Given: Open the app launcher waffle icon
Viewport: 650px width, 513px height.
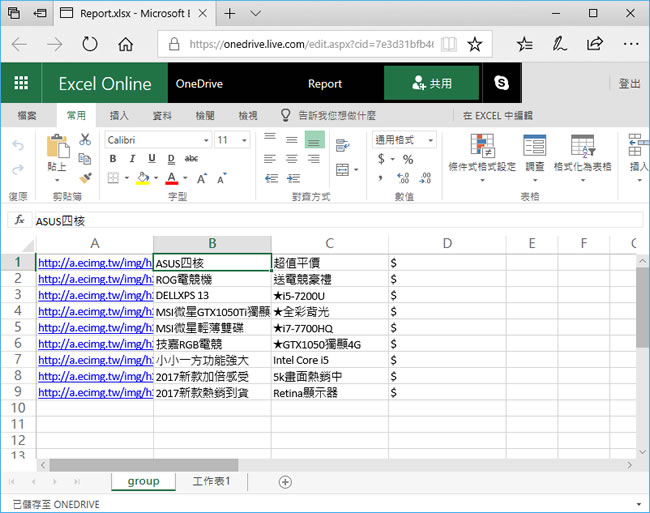Looking at the screenshot, I should 21,83.
